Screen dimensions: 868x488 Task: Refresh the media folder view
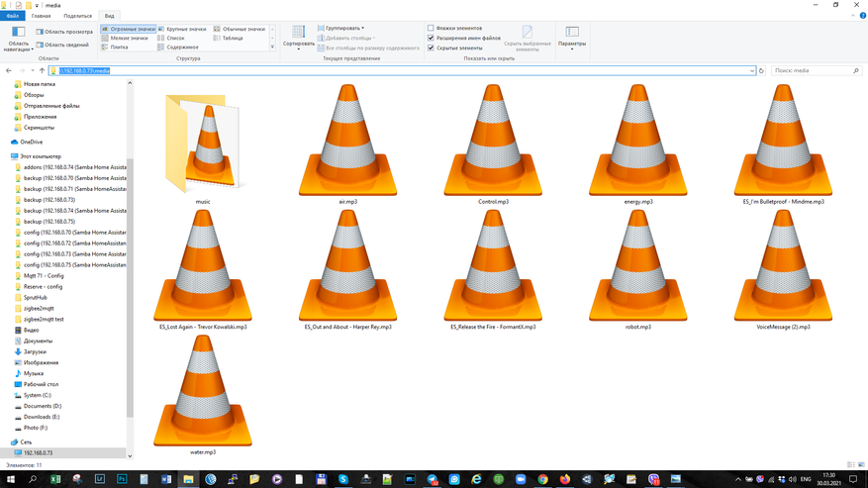pos(761,70)
